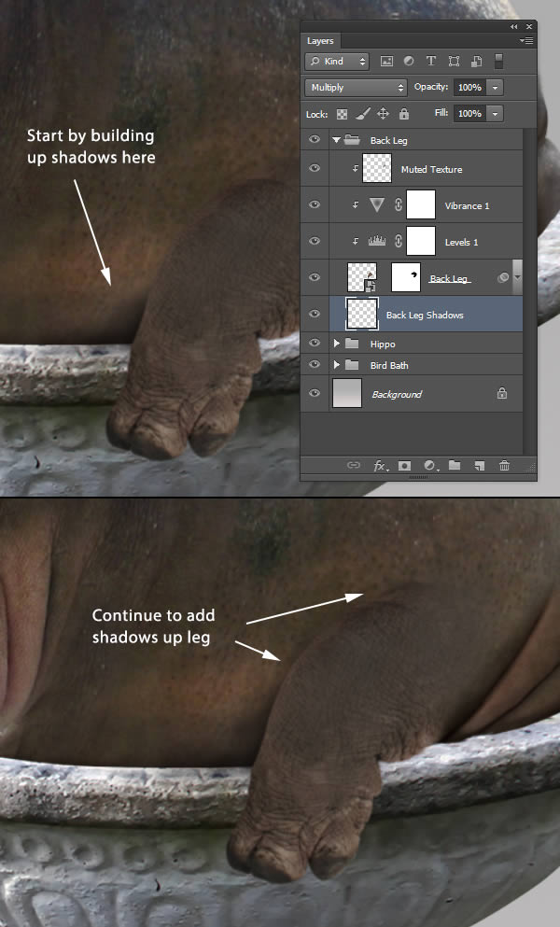This screenshot has width=560, height=927.
Task: Filter layers by smart objects icon
Action: (x=477, y=61)
